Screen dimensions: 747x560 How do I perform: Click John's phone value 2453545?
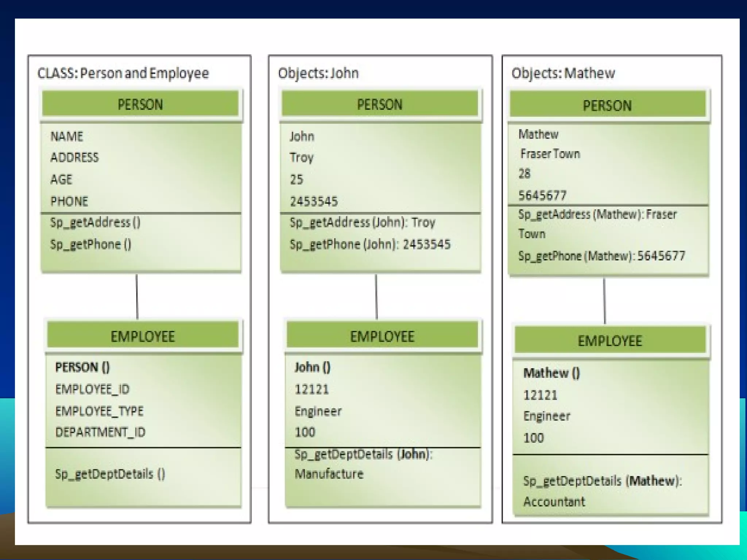314,201
